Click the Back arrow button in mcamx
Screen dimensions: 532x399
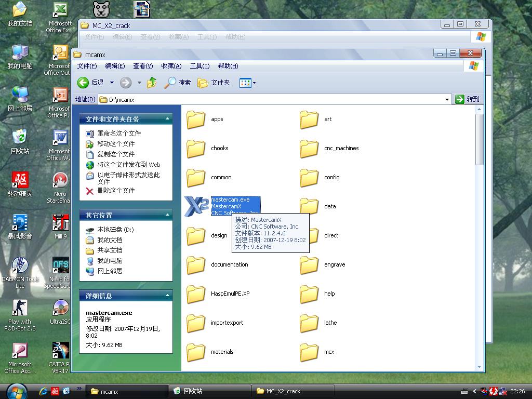[83, 83]
